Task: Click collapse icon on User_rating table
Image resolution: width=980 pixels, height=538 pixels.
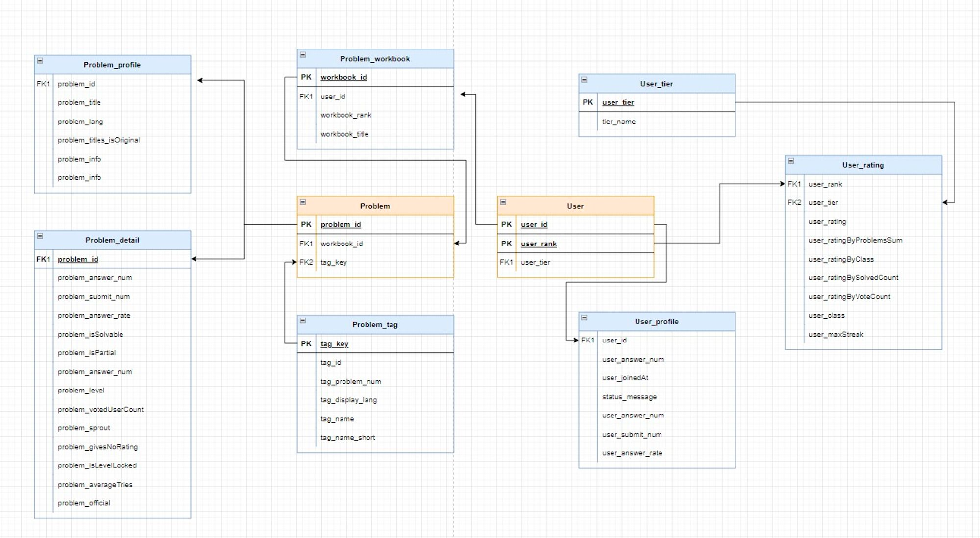Action: 791,161
